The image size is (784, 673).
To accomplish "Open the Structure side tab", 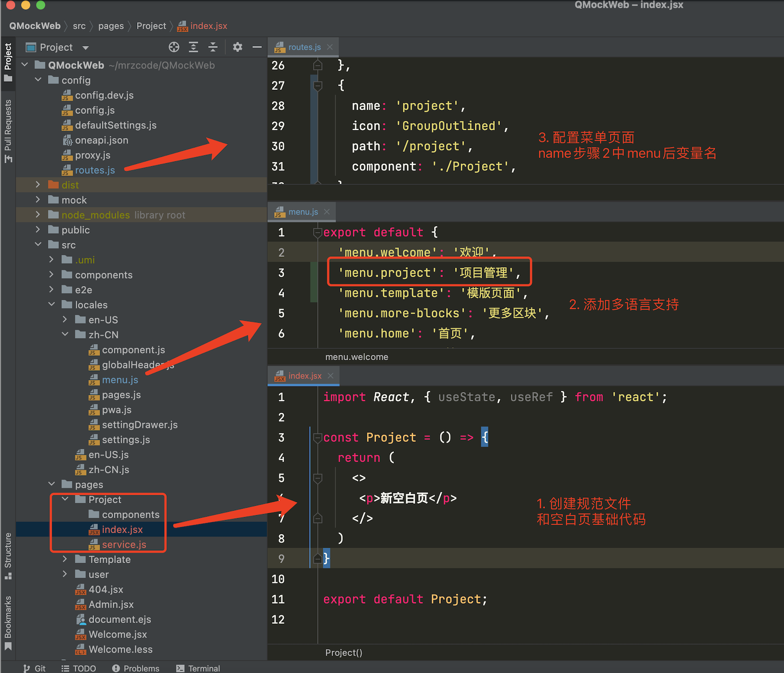I will pos(8,555).
